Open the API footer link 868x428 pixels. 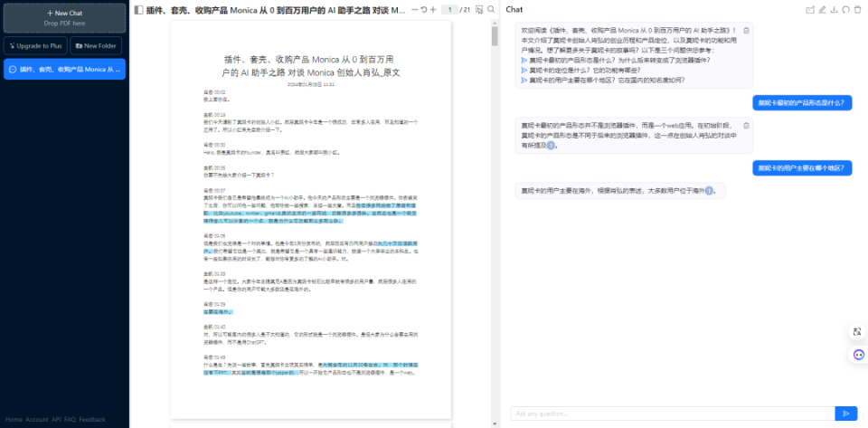pos(56,420)
